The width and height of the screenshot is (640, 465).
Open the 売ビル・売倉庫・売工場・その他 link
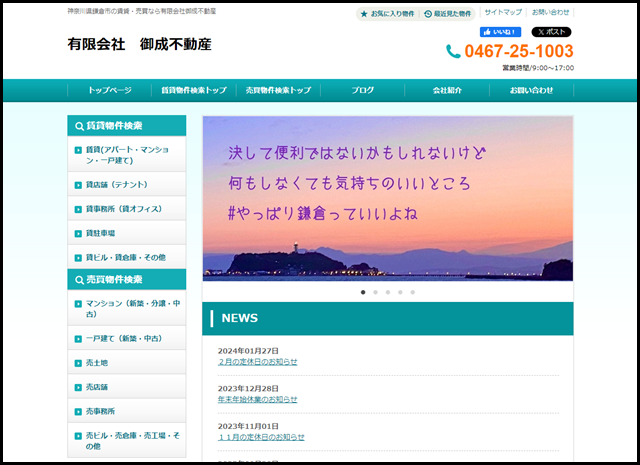[127, 441]
